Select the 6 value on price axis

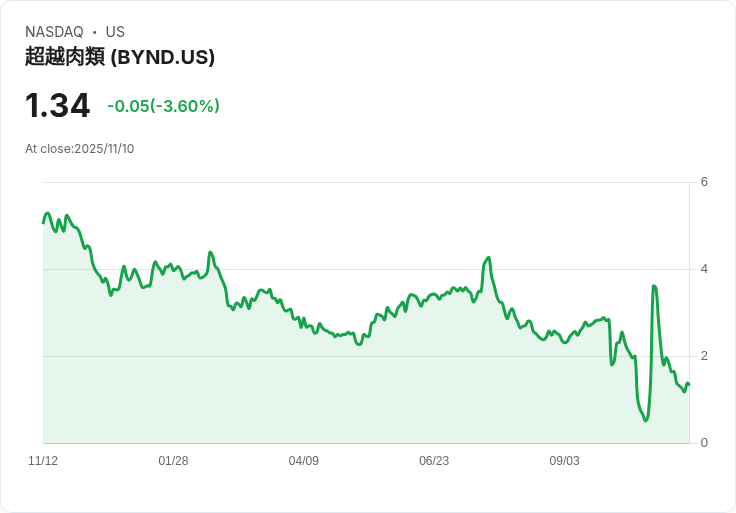(704, 182)
